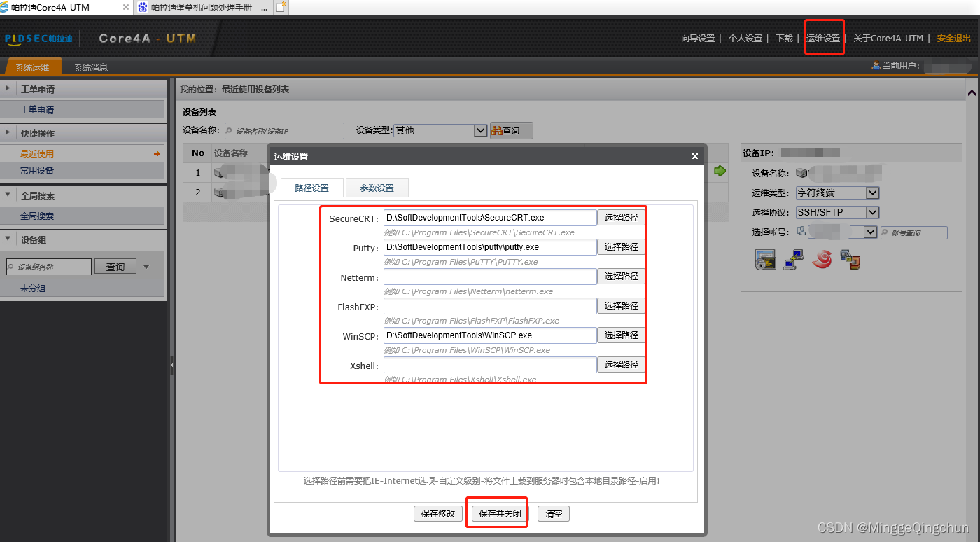980x542 pixels.
Task: Focus the 设备组名称 search field
Action: [48, 267]
